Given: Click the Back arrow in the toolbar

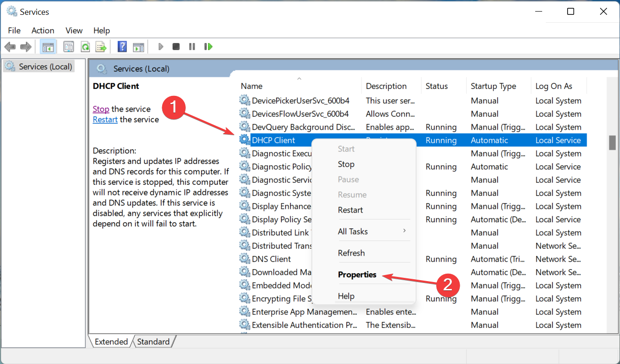Looking at the screenshot, I should [10, 47].
